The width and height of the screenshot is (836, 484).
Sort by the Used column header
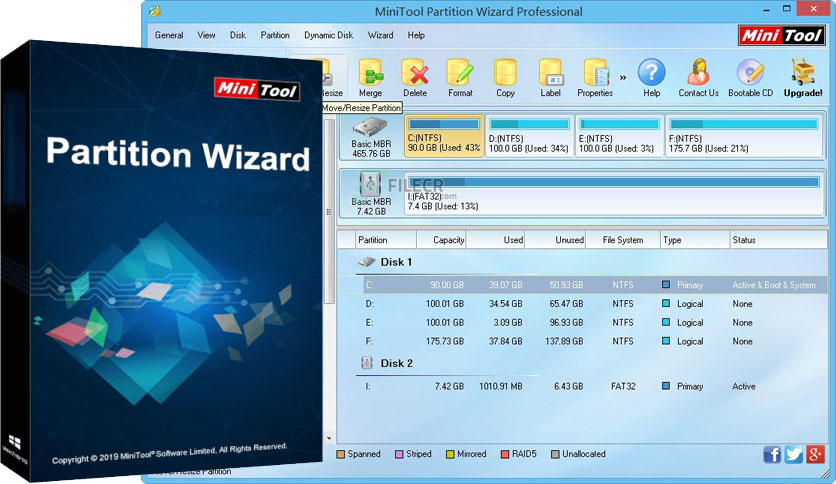tap(496, 240)
